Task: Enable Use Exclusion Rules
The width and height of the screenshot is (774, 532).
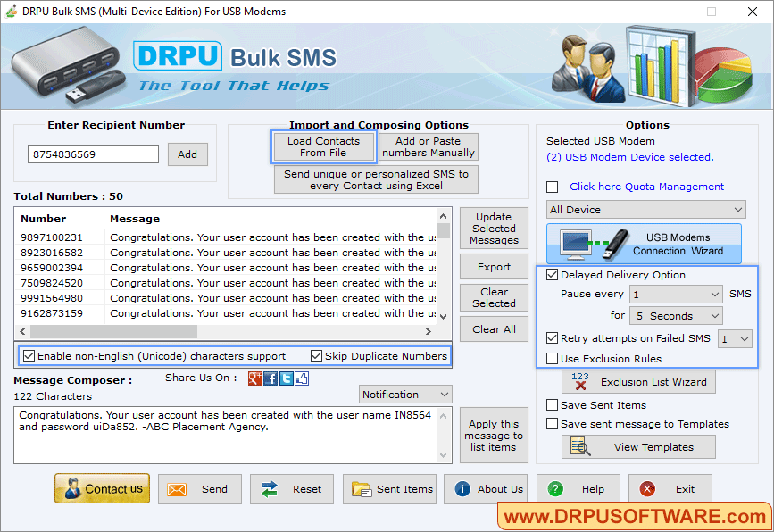Action: 553,359
